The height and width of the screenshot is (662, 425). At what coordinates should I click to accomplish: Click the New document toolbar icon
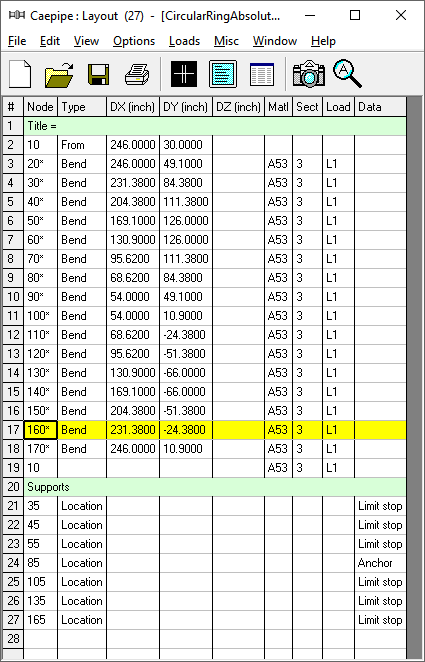coord(20,74)
